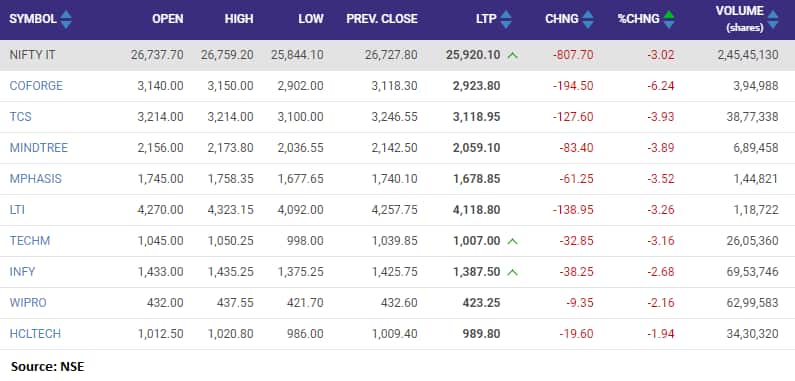795x381 pixels.
Task: Click the OPEN column header
Action: tap(168, 19)
